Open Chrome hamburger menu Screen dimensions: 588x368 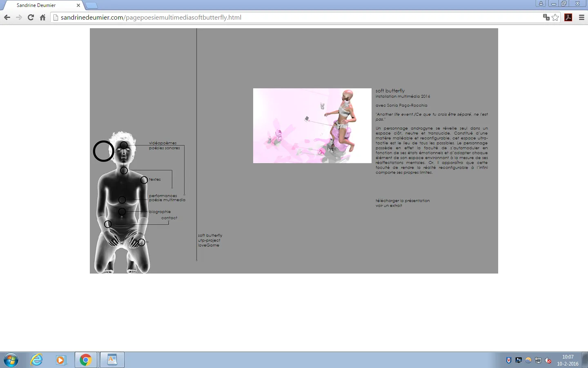click(582, 18)
